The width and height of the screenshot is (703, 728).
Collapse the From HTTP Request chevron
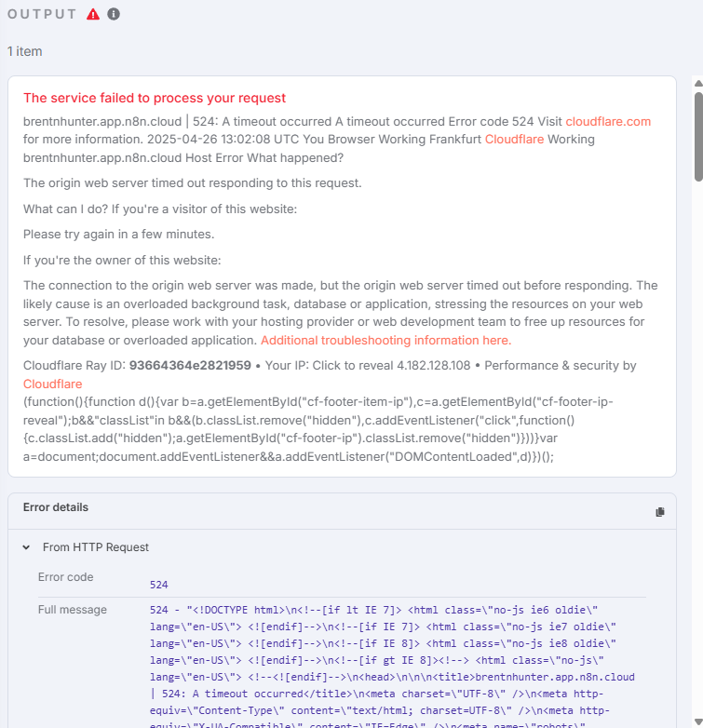(27, 547)
